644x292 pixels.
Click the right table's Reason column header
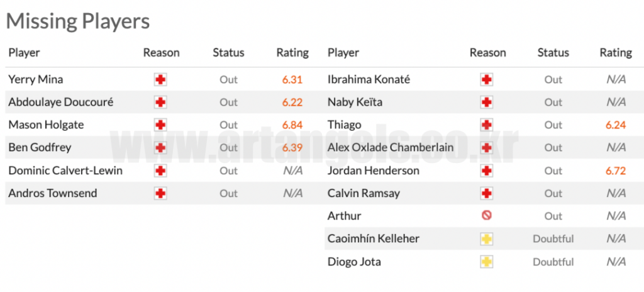click(x=487, y=53)
